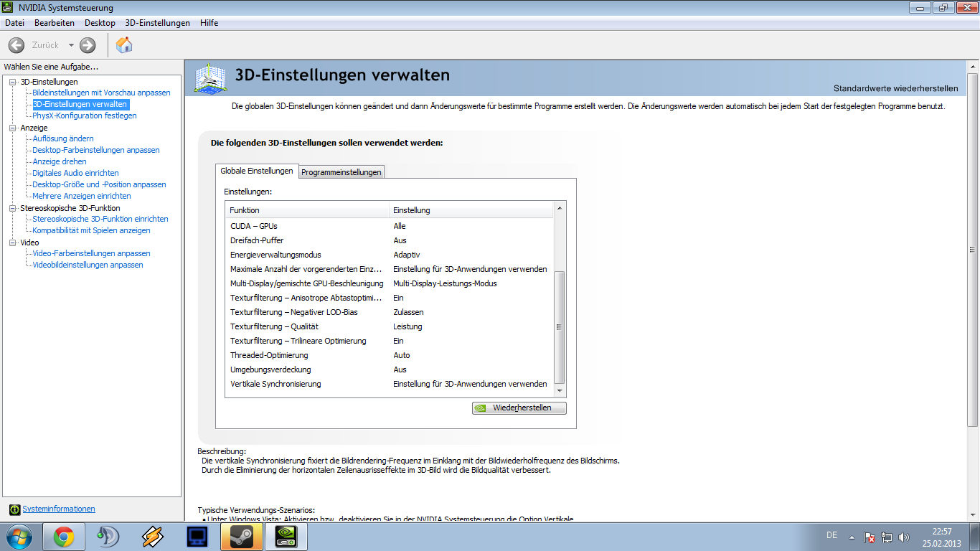Open the volume control tray icon
Viewport: 980px width, 551px height.
[904, 537]
